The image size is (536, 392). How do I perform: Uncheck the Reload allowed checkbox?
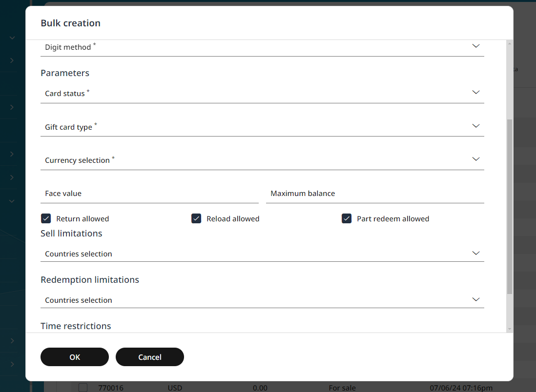(x=196, y=218)
